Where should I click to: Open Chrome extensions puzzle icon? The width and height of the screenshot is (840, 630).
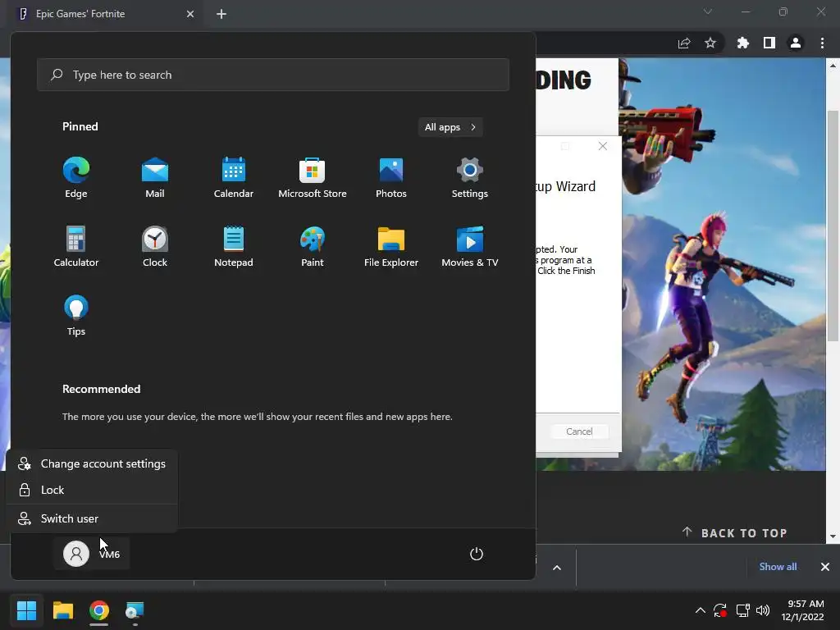tap(743, 43)
